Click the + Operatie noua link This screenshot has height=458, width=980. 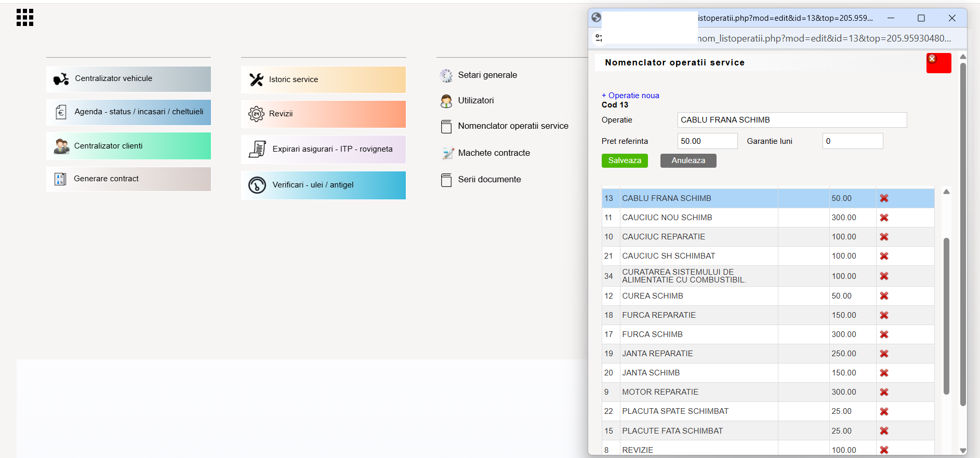point(630,96)
